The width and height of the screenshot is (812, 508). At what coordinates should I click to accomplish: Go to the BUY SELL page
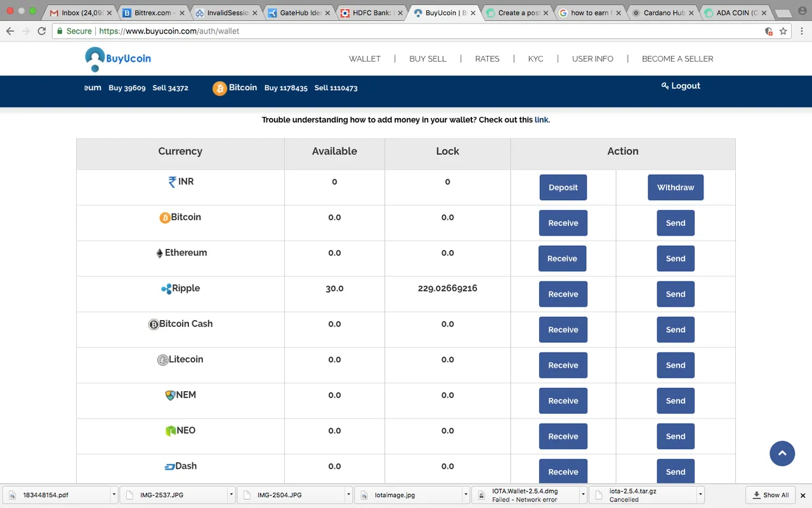(x=428, y=58)
